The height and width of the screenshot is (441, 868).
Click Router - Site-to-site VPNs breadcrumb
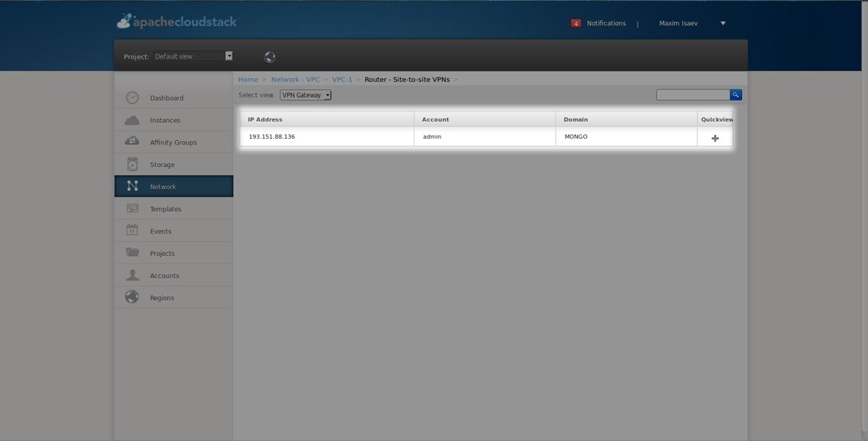407,80
